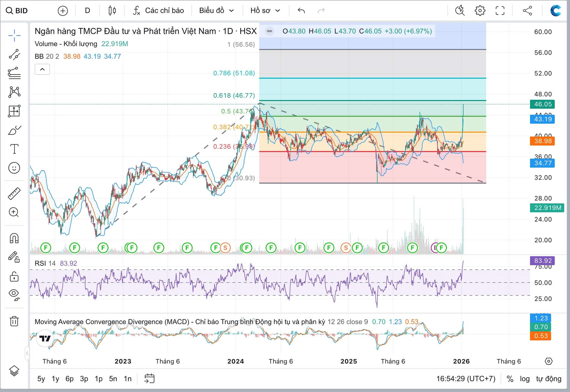Select the brush drawing tool
Image resolution: width=570 pixels, height=392 pixels.
tap(14, 130)
